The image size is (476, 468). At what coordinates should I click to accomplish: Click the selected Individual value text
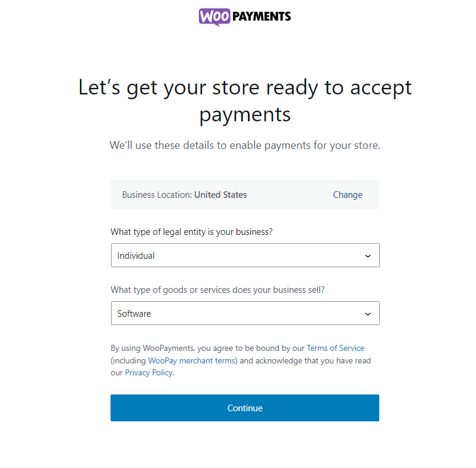[136, 256]
